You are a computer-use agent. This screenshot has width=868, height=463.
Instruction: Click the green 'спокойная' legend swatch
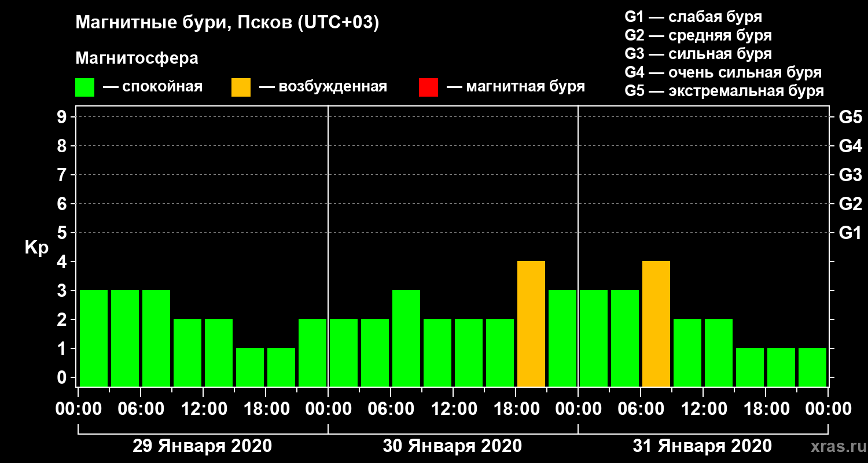(84, 87)
